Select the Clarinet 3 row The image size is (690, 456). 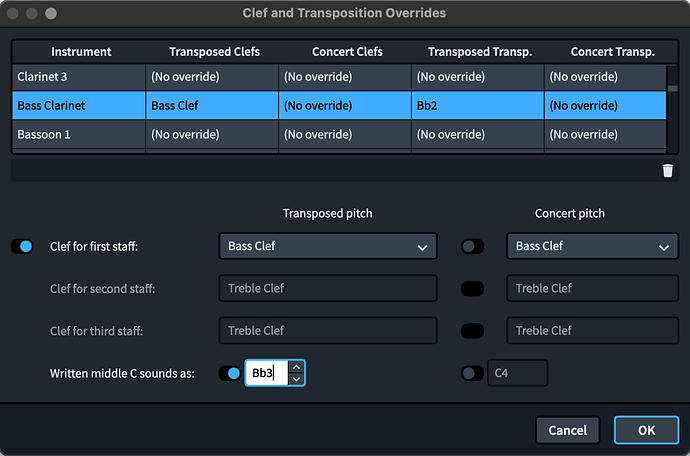click(x=78, y=76)
